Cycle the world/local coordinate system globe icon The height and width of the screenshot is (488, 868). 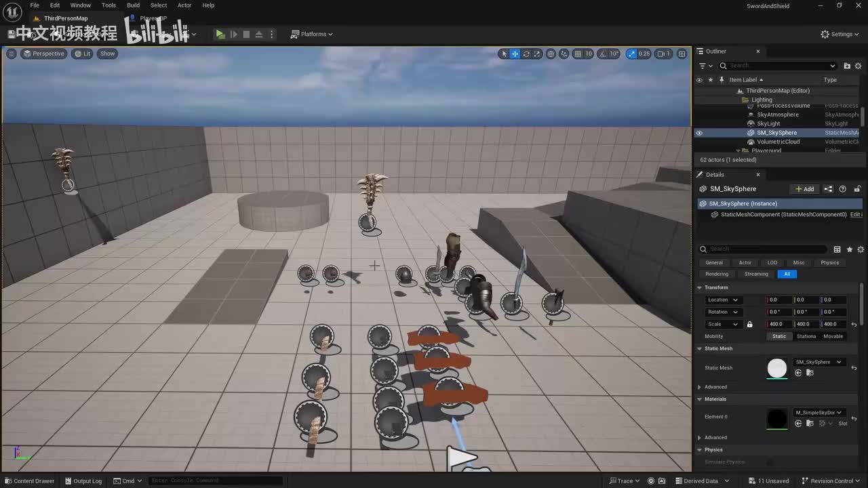551,54
